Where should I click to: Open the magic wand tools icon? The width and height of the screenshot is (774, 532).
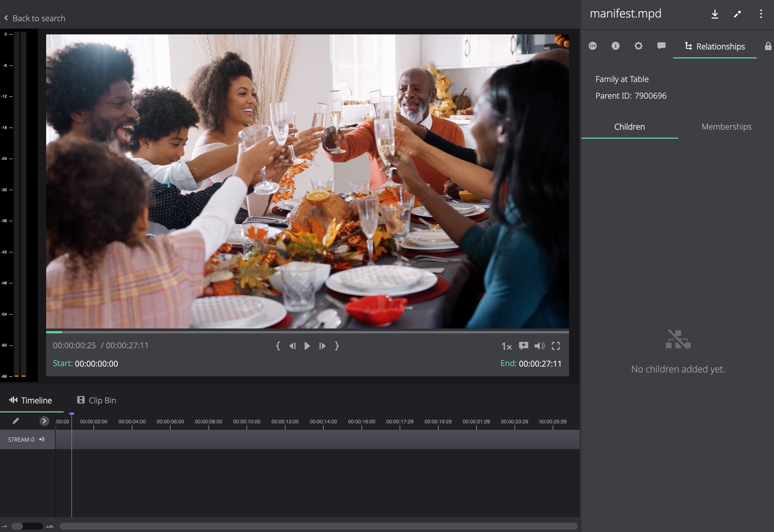(738, 14)
